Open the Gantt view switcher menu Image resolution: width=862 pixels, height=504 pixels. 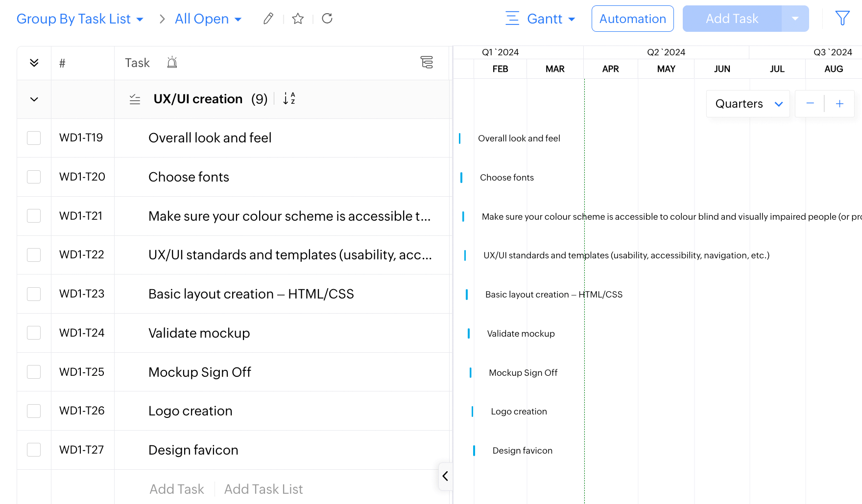pos(541,19)
